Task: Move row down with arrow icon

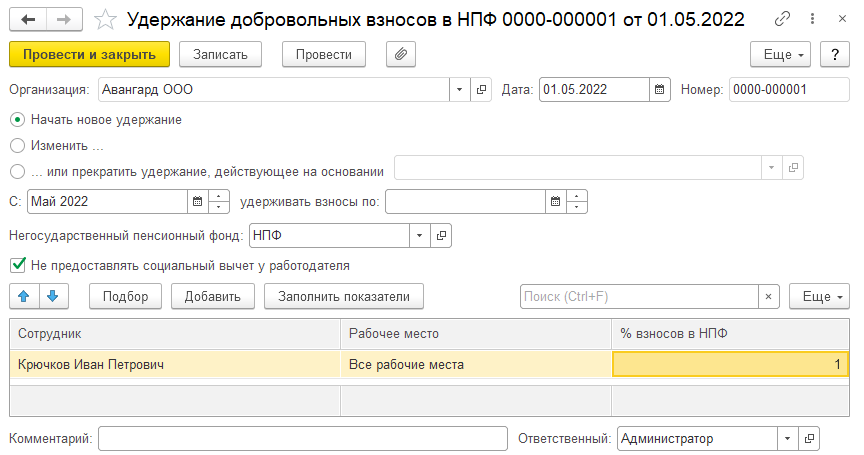Action: pos(53,296)
